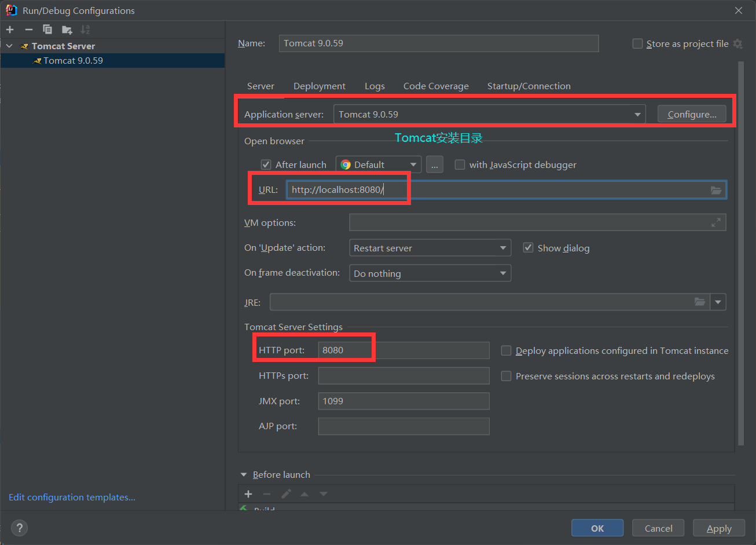Switch to the Deployment tab
Screen dimensions: 756x545
pos(320,86)
